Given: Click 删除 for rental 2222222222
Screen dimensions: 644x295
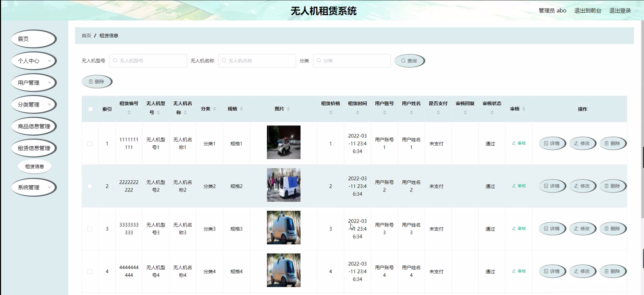Looking at the screenshot, I should pos(612,186).
